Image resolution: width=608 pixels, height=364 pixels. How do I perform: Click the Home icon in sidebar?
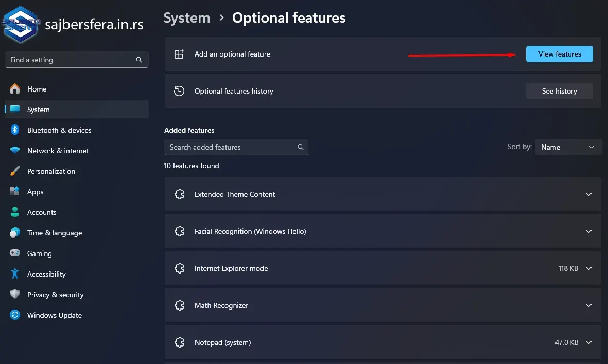tap(15, 89)
